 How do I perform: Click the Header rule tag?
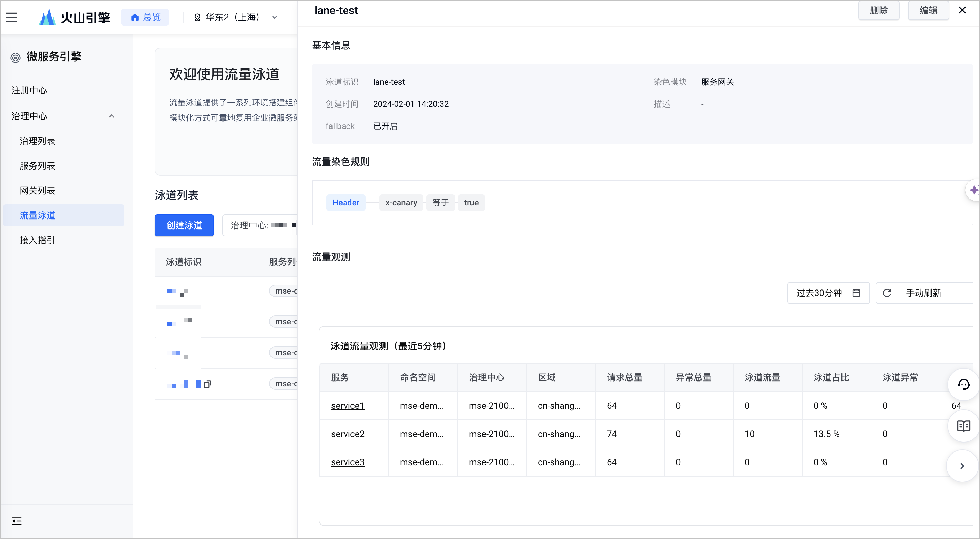[345, 202]
